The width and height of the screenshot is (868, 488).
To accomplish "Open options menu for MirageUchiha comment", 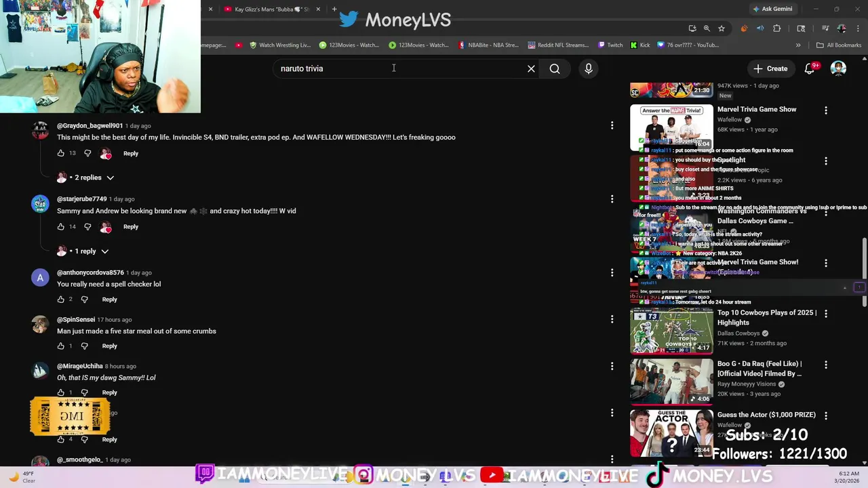I will [612, 366].
